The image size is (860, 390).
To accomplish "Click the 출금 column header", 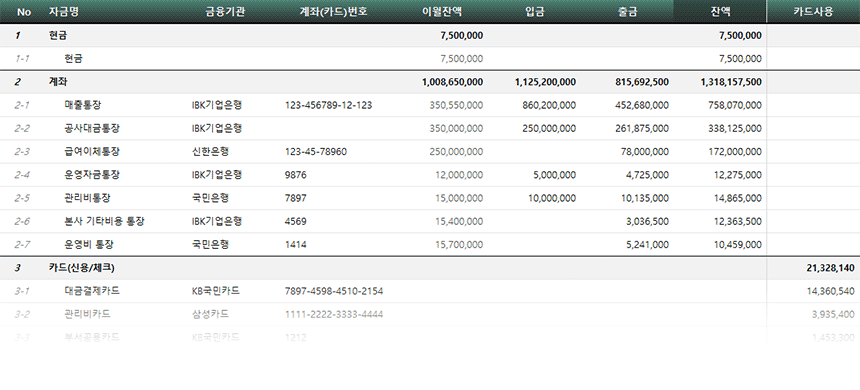I will [x=627, y=12].
